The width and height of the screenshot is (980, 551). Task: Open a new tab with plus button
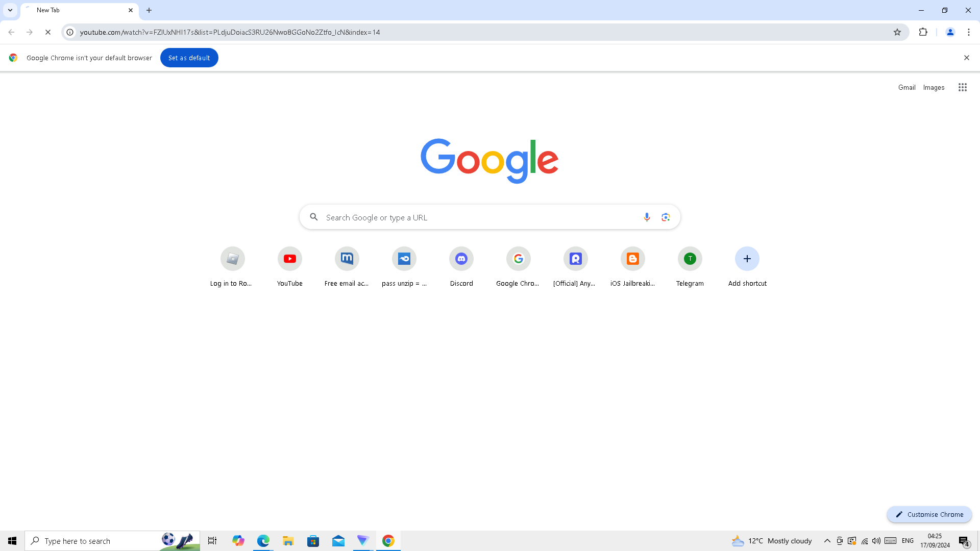[x=149, y=10]
